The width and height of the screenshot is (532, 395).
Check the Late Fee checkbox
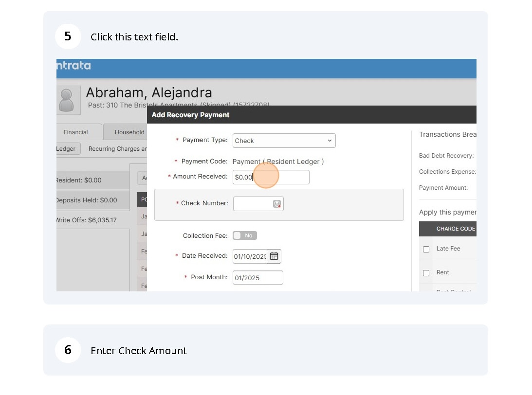click(426, 249)
